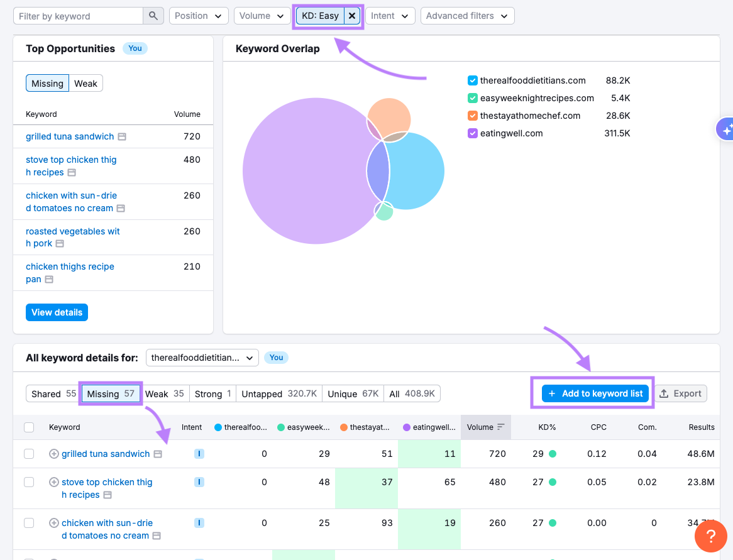
Task: Open the orange Help question mark button
Action: pyautogui.click(x=710, y=536)
